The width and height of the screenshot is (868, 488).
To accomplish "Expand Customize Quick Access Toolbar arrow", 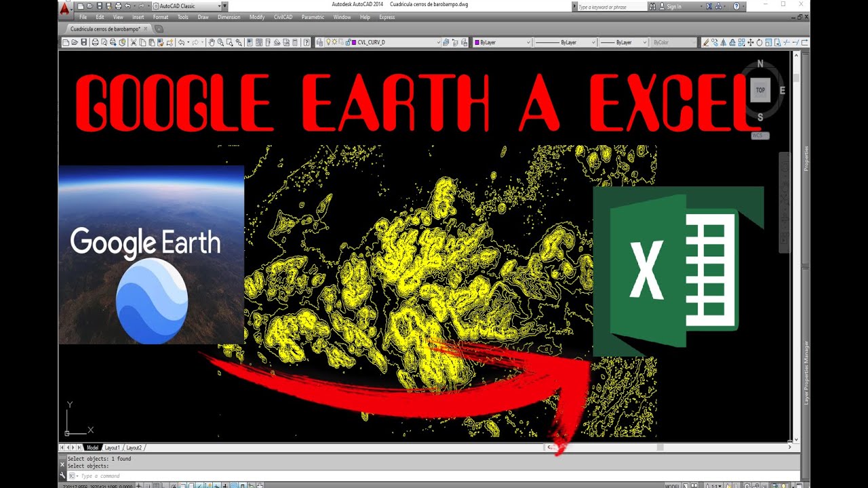I will click(224, 6).
